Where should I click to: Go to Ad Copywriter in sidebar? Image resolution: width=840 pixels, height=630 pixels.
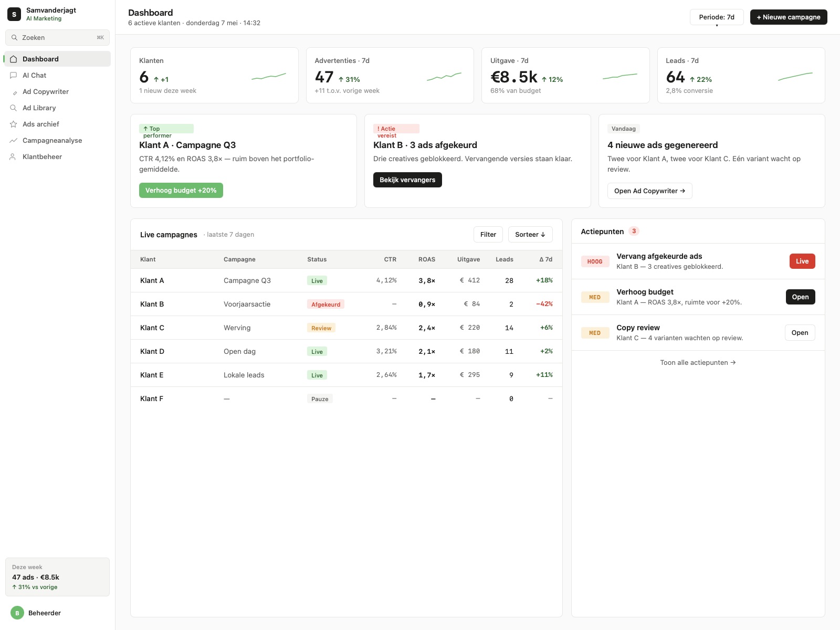[x=57, y=91]
